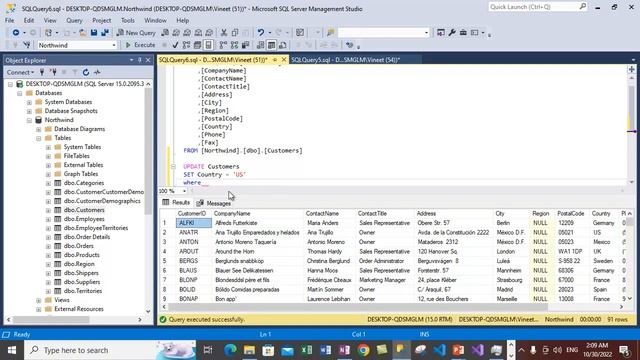Viewport: 640px width, 360px height.
Task: Open the Project menu
Action: tap(102, 20)
